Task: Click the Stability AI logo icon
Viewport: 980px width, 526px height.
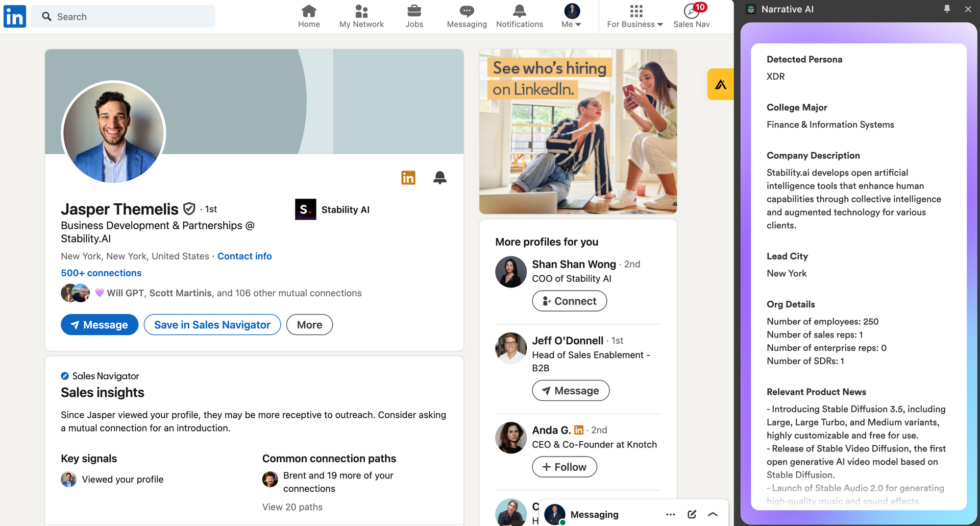Action: [305, 209]
